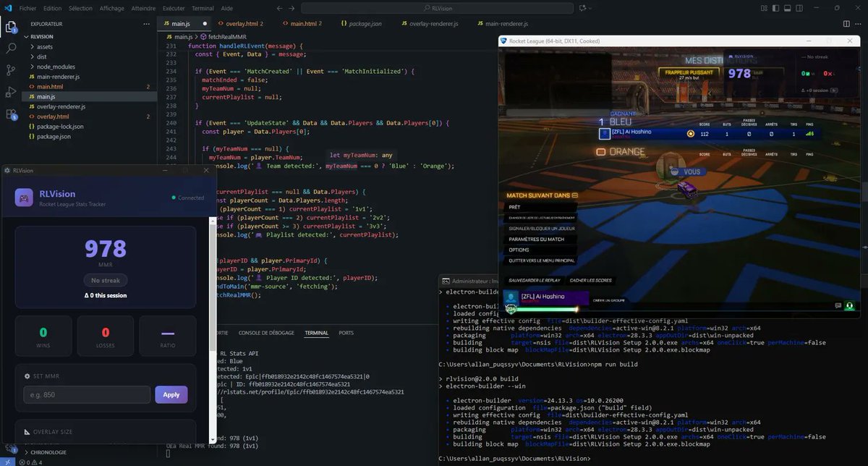Click the gear icon beside SET MMR
This screenshot has height=466, width=868.
(26, 376)
